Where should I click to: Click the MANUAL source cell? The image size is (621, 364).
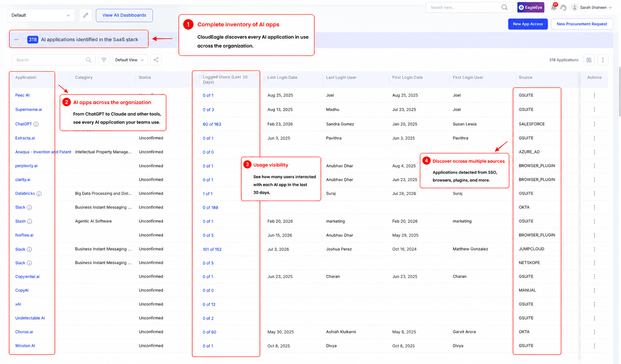[527, 290]
